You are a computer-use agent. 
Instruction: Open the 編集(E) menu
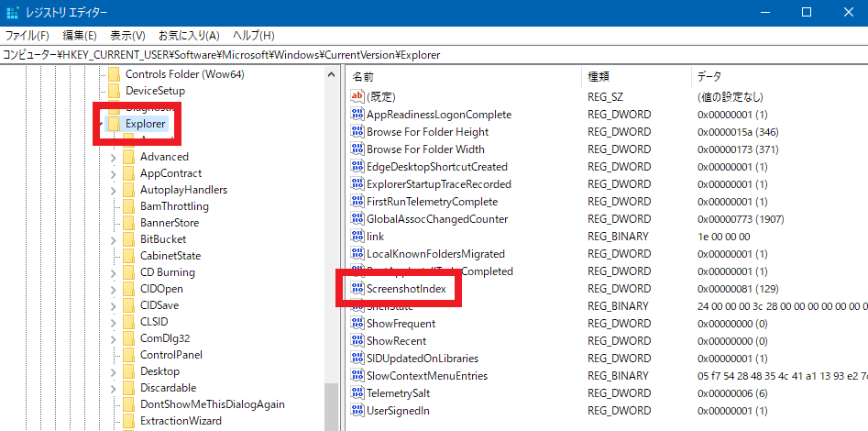point(80,36)
